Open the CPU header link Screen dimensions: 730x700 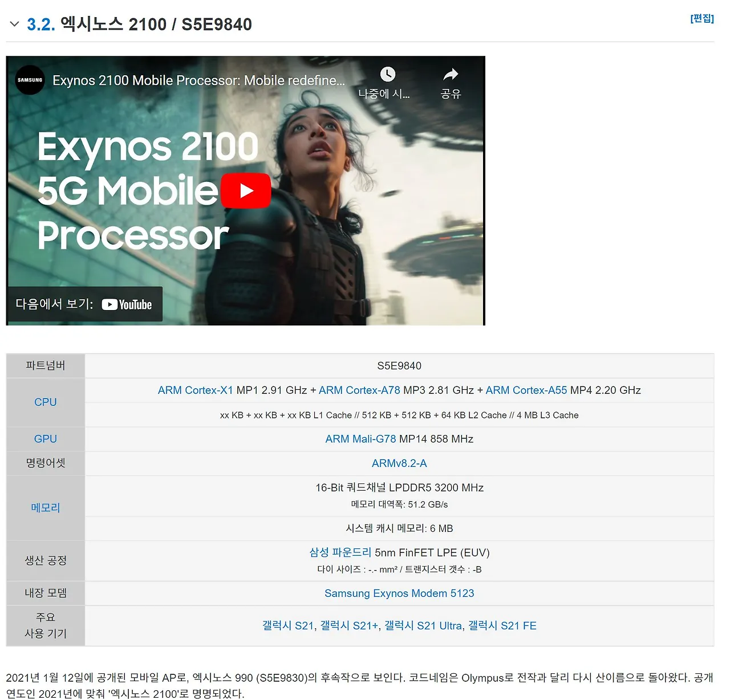(46, 402)
